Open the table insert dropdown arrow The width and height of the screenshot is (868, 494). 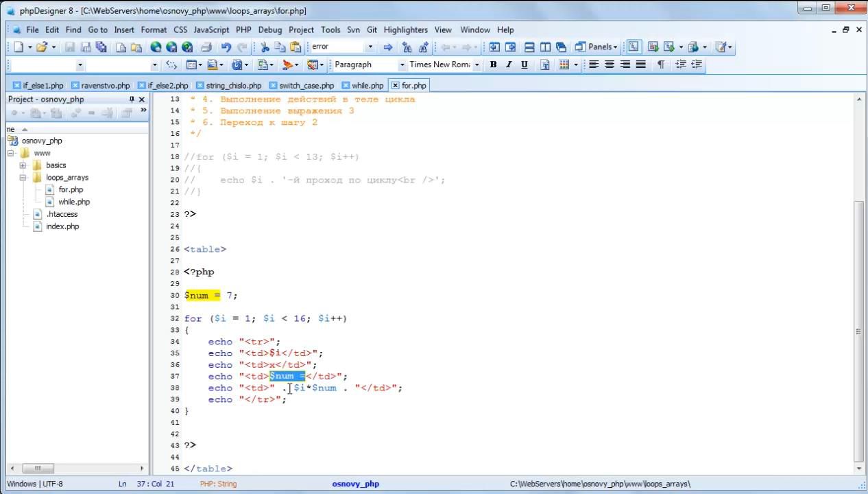[576, 64]
